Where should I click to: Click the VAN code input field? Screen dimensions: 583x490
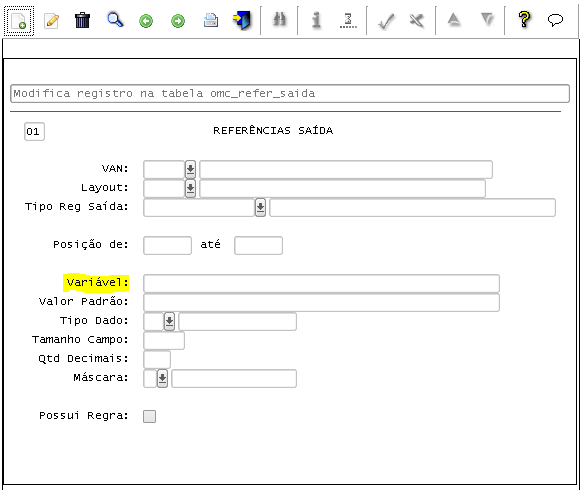tap(164, 170)
